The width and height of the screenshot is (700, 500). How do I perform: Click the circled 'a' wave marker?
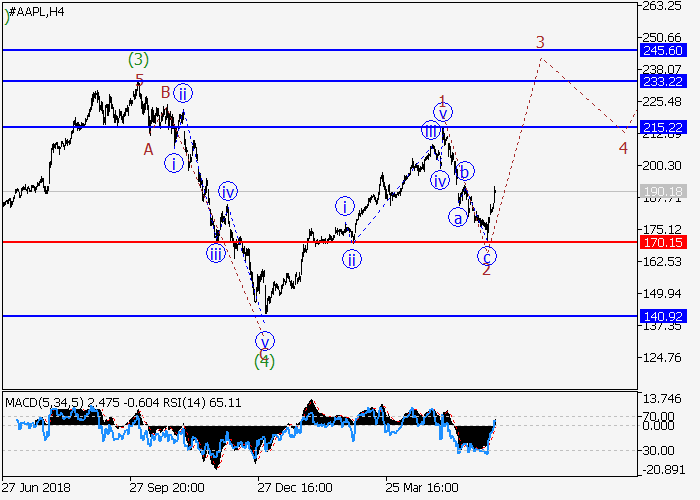coord(457,217)
